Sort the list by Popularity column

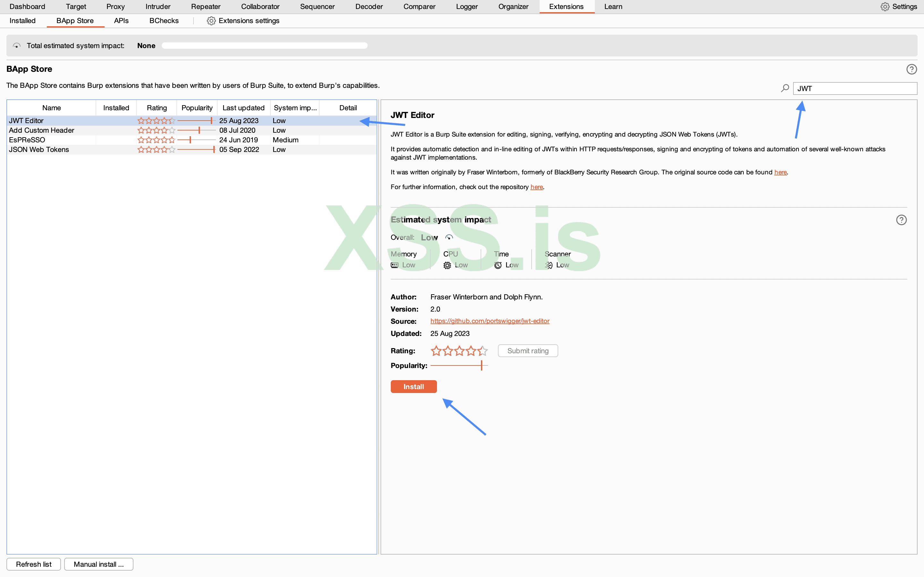[197, 108]
